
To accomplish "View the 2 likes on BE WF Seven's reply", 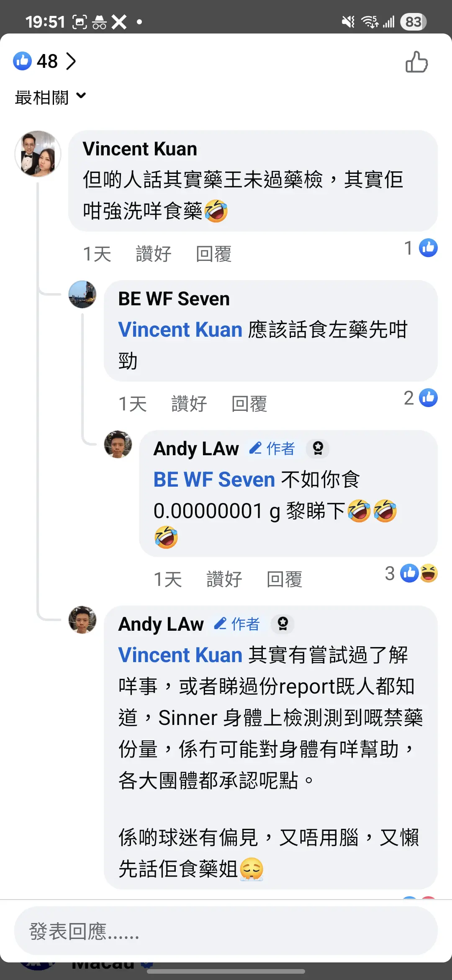I will pos(421,398).
